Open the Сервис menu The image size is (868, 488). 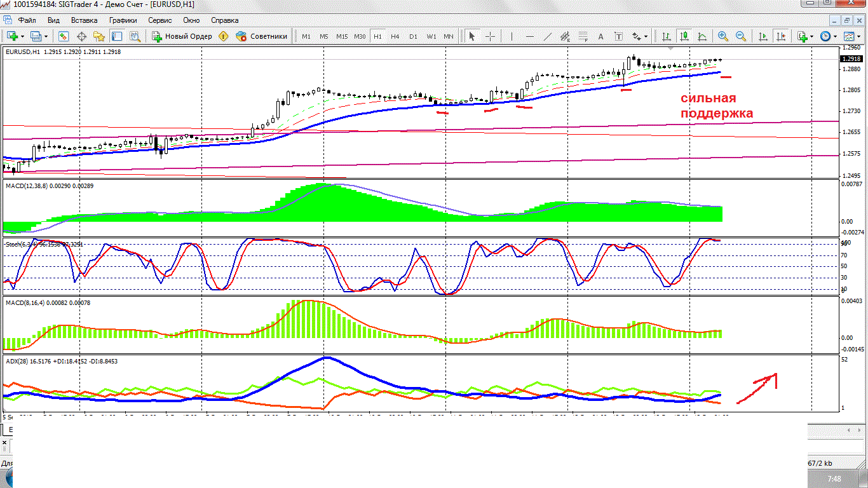[160, 20]
